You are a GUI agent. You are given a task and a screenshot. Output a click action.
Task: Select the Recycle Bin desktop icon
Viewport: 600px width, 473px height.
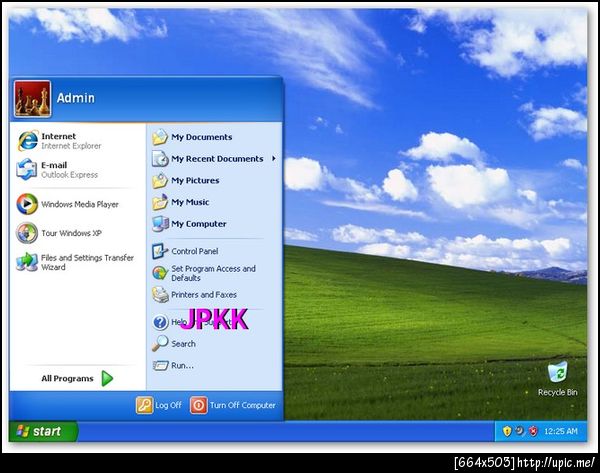click(558, 372)
